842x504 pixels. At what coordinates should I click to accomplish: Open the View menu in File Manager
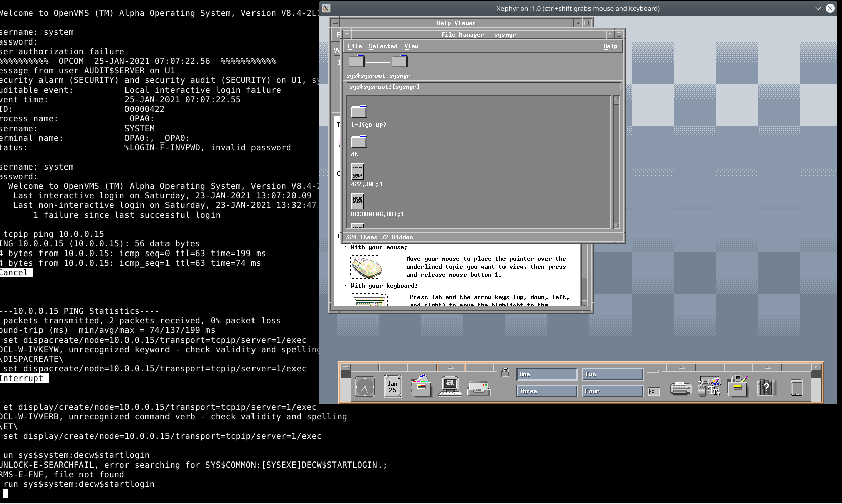click(x=411, y=46)
